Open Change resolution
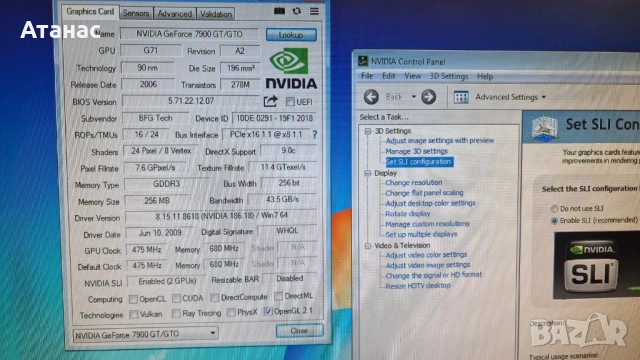Image resolution: width=640 pixels, height=360 pixels. point(413,182)
